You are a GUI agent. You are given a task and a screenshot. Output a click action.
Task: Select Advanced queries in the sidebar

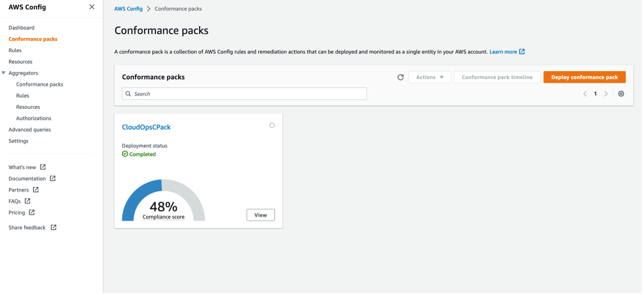pyautogui.click(x=29, y=130)
